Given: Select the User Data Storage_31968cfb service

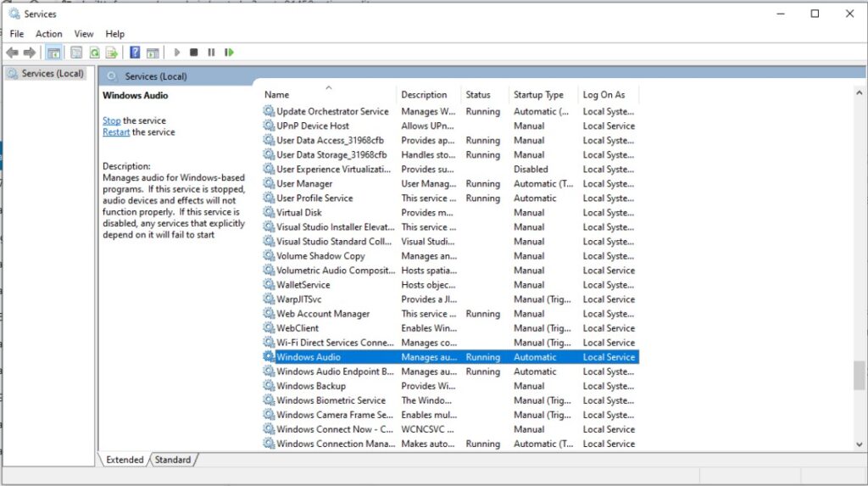Looking at the screenshot, I should (x=450, y=154).
